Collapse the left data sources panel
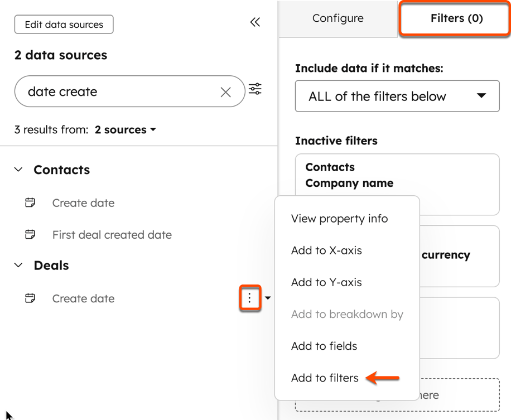This screenshot has height=420, width=511. point(255,22)
